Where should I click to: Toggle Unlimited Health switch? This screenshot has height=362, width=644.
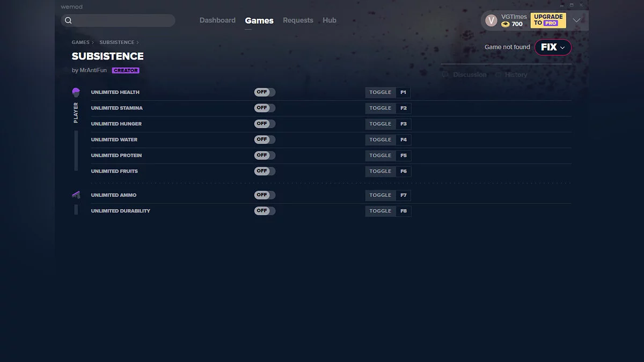(265, 92)
